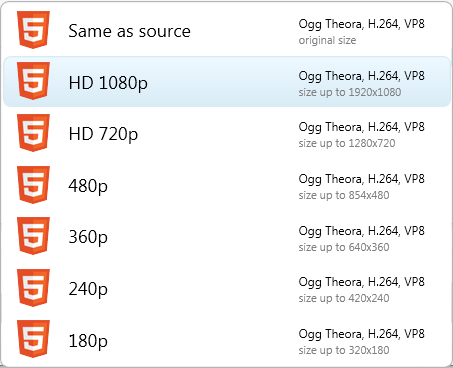Click the original size description text
Screen dimensions: 453x368
click(327, 41)
